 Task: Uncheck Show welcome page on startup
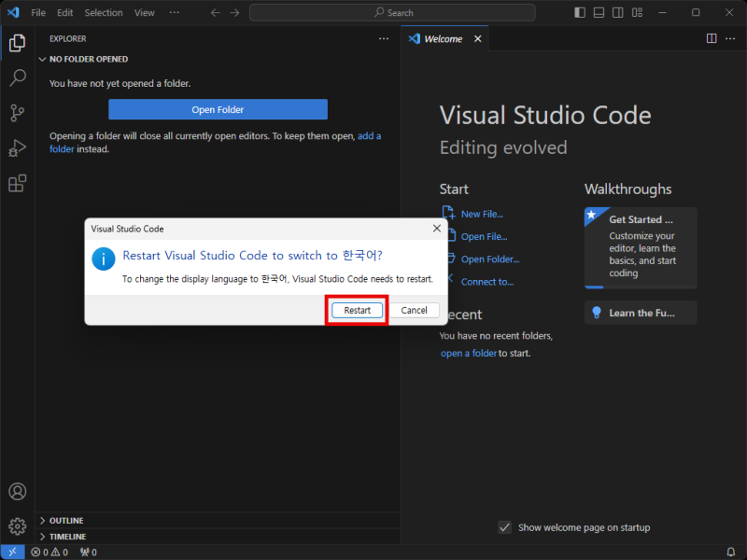pos(505,527)
